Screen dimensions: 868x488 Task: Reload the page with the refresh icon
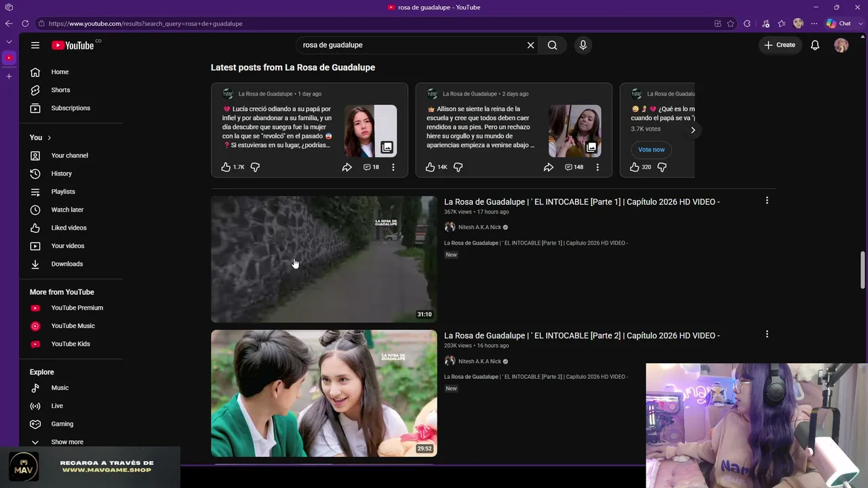pyautogui.click(x=25, y=24)
